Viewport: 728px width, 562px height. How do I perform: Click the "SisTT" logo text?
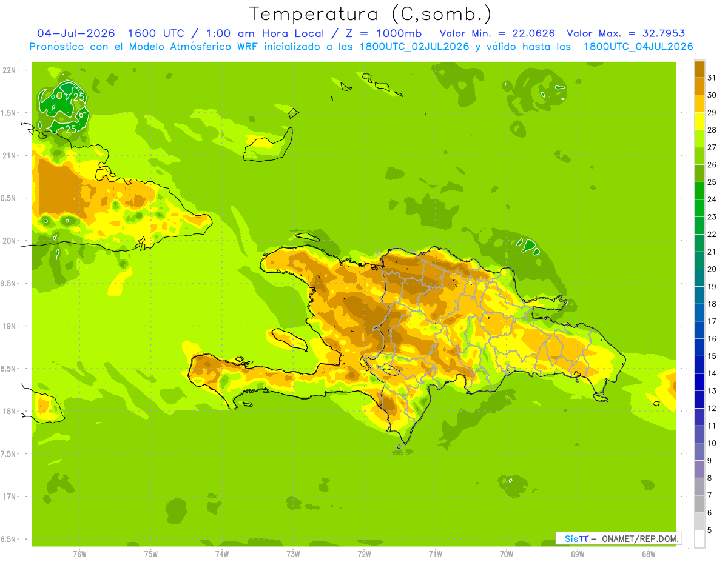(576, 538)
